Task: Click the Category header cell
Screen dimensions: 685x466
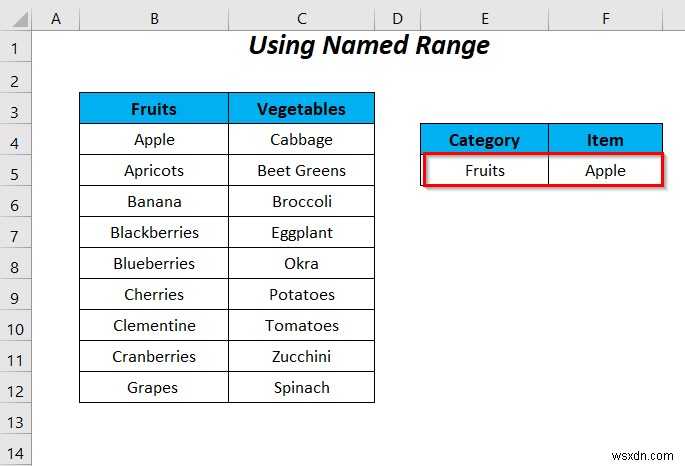Action: tap(484, 140)
